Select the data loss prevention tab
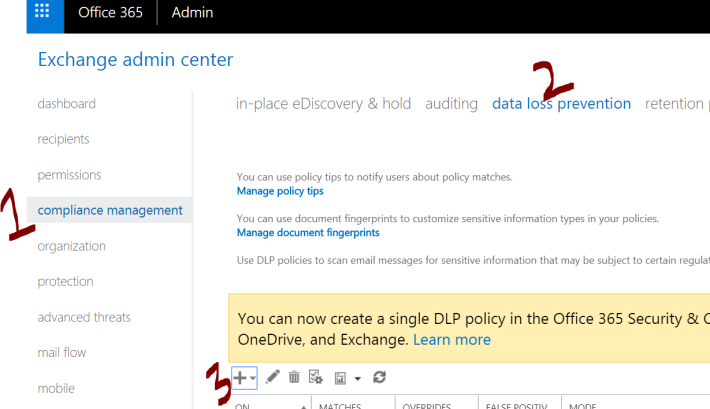 [x=561, y=104]
